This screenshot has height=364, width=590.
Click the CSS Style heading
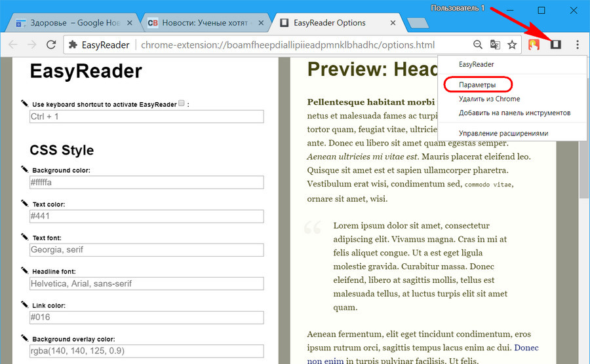pyautogui.click(x=62, y=151)
